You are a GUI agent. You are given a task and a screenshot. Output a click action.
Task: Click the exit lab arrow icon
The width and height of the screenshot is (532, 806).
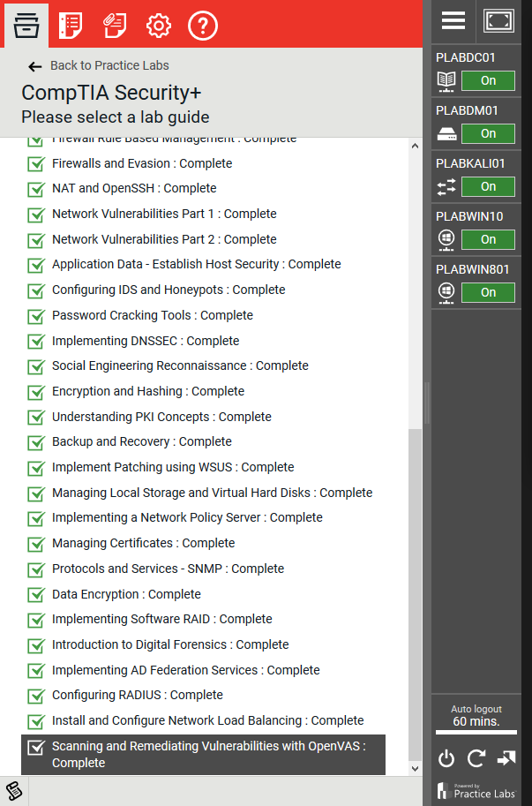[x=506, y=758]
